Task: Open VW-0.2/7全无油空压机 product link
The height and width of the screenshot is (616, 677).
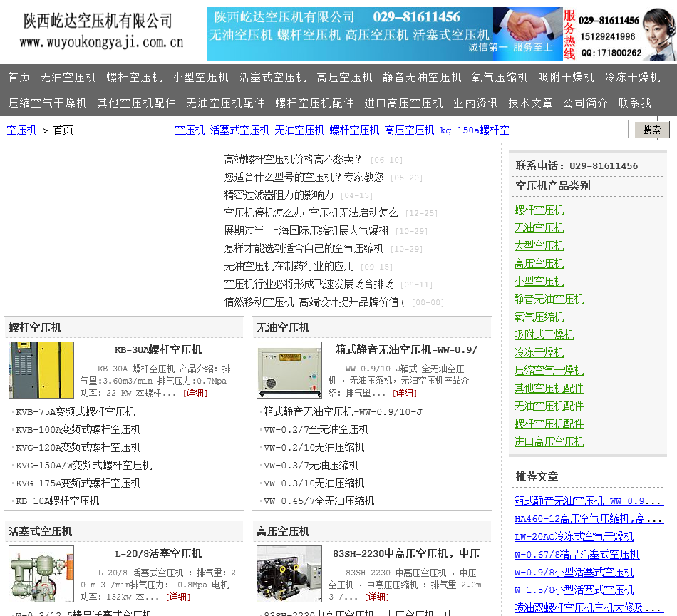Action: point(316,429)
